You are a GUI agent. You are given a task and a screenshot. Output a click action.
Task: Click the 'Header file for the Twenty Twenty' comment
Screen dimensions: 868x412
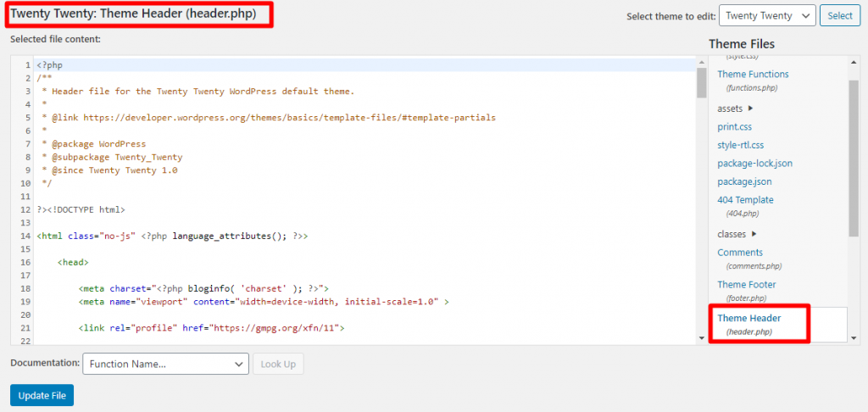pyautogui.click(x=198, y=91)
